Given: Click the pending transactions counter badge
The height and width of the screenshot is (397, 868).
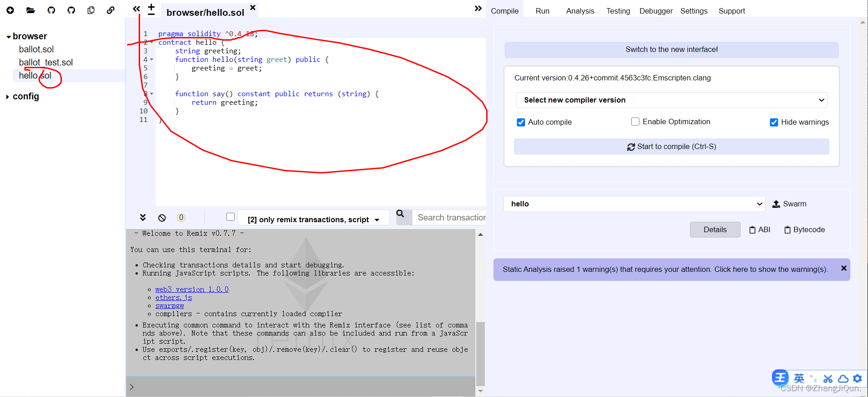Looking at the screenshot, I should (x=181, y=218).
